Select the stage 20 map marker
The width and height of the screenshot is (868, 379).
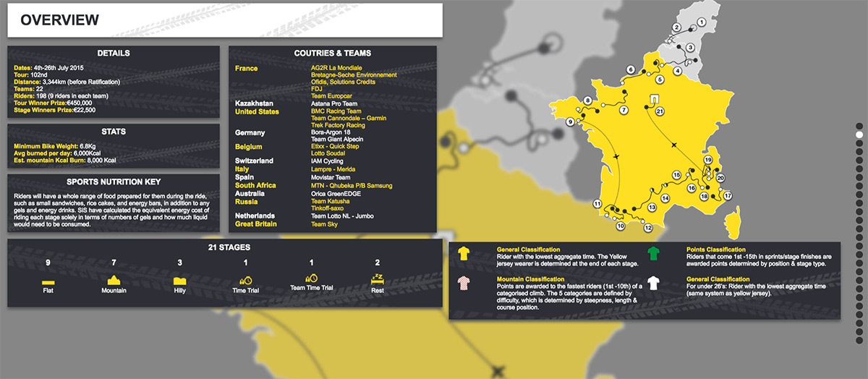[720, 178]
